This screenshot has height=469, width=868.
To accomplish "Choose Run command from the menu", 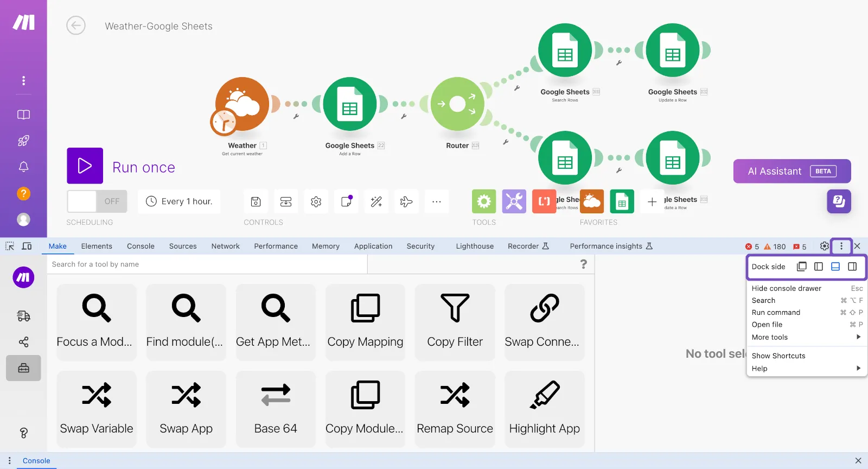I will (807, 312).
